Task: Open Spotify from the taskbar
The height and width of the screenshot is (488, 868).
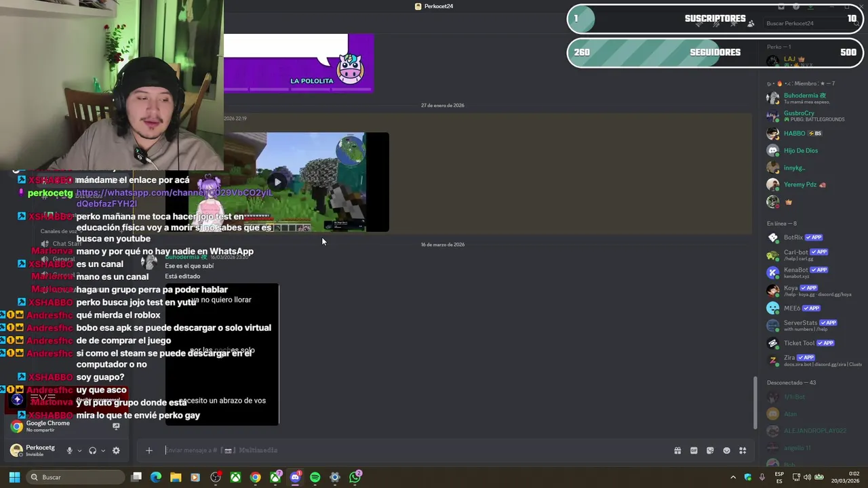Action: pos(315,477)
